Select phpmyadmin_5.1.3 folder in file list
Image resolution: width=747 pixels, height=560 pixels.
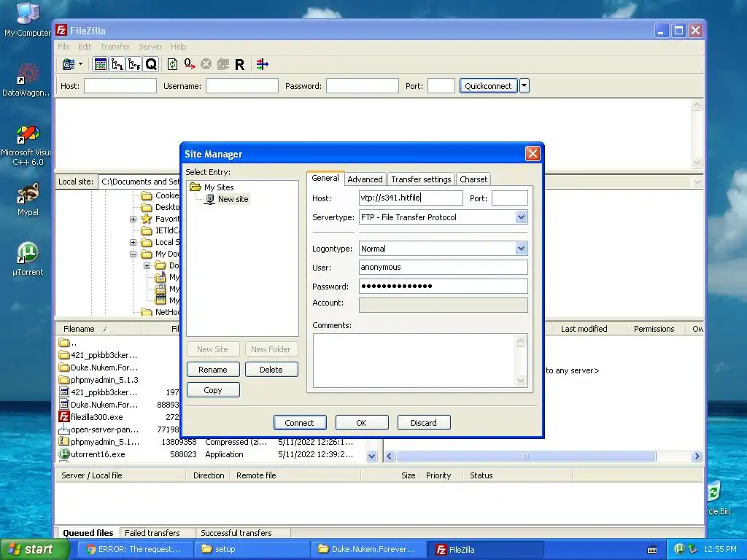pos(104,380)
